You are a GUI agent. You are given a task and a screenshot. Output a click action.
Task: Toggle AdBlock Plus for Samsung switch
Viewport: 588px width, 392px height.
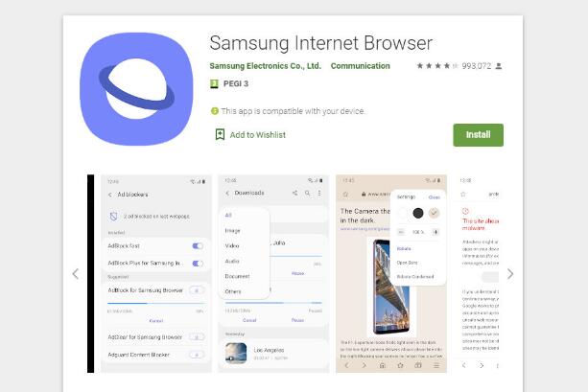[198, 263]
